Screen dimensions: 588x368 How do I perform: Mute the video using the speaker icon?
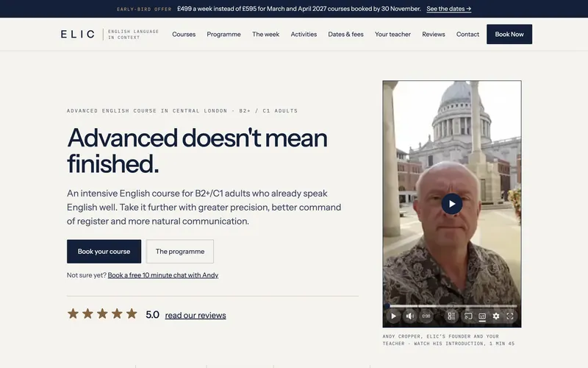[410, 316]
